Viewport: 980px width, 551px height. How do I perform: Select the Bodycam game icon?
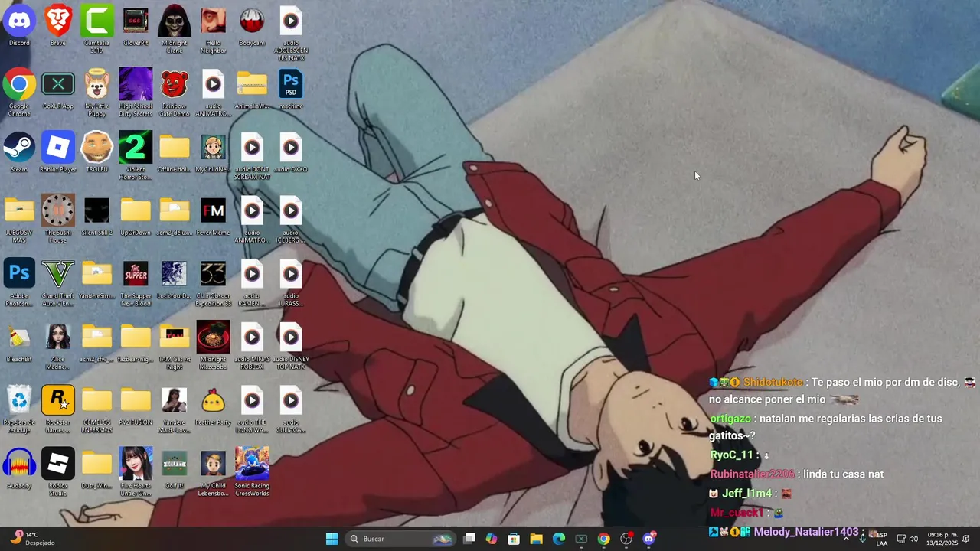(252, 26)
